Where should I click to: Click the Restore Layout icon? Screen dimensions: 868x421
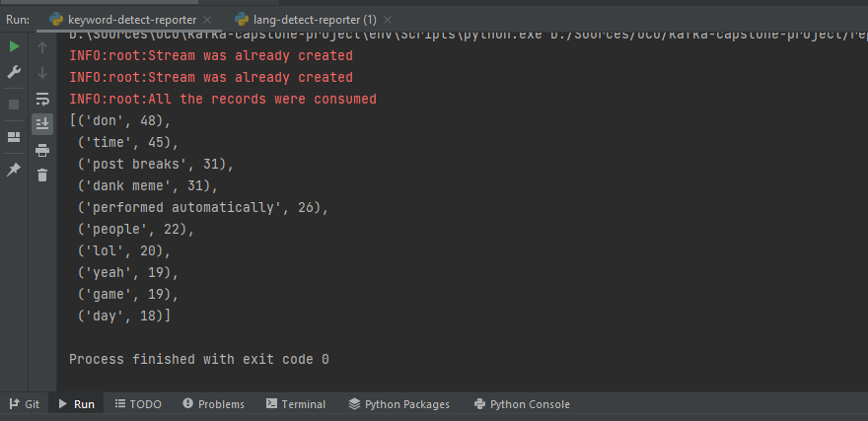(15, 137)
